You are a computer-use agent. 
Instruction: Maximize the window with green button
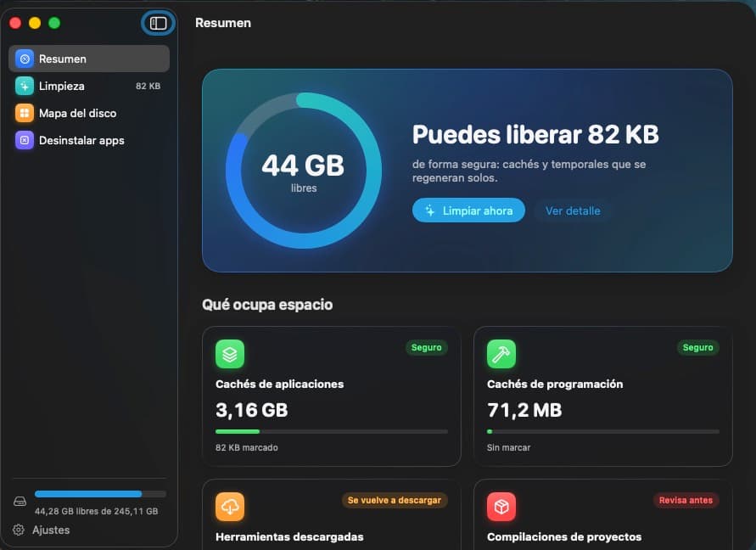click(54, 23)
